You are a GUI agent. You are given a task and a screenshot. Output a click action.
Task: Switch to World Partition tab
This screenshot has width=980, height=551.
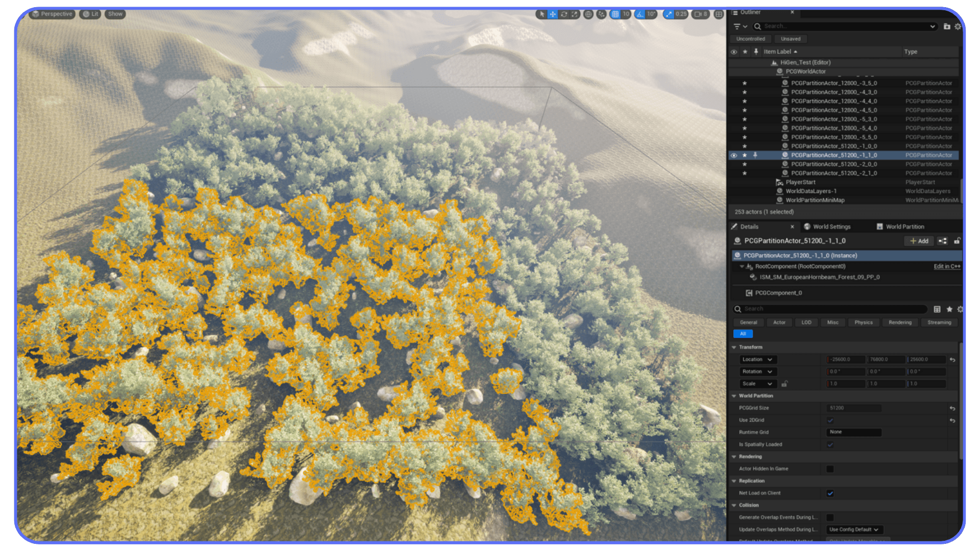pos(900,227)
